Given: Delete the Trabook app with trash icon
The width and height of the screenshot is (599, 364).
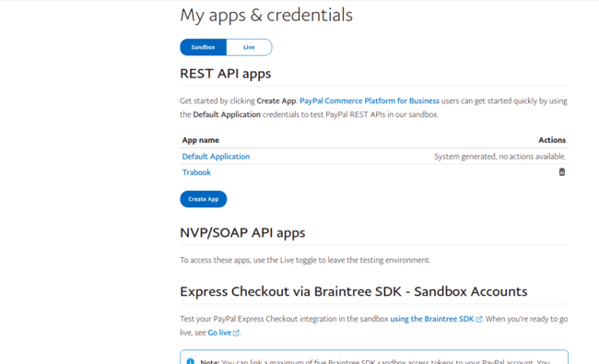Looking at the screenshot, I should [561, 172].
